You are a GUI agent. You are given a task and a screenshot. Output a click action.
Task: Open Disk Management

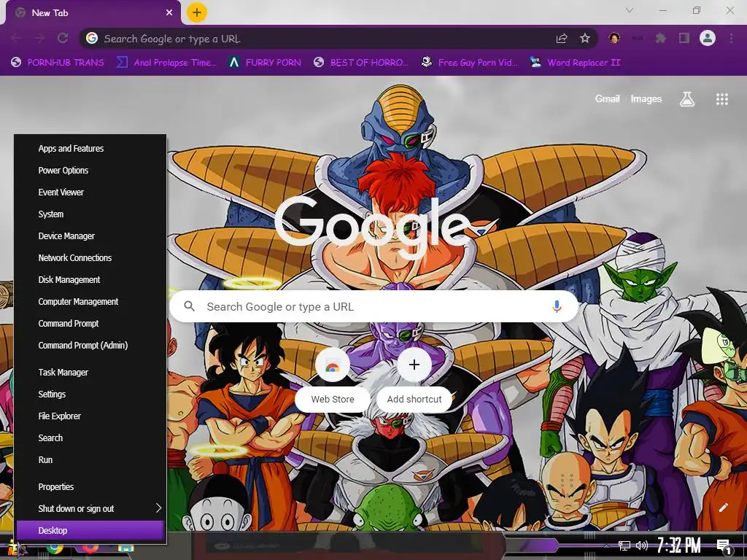(x=90, y=280)
